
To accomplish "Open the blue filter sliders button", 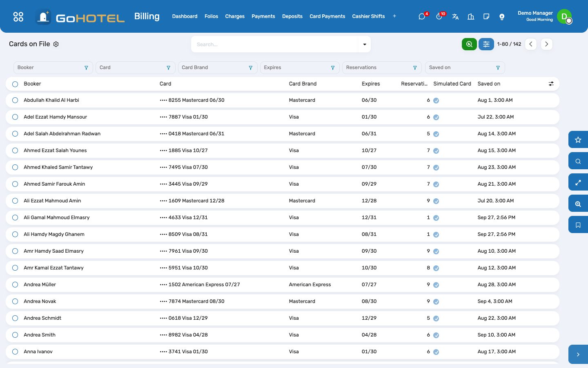I will (486, 44).
